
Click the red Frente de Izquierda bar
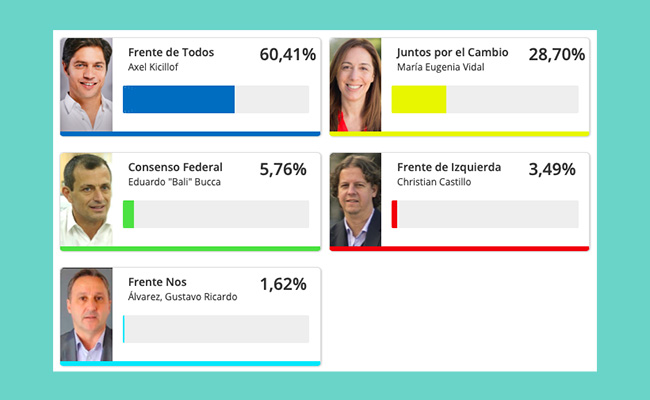485,214
